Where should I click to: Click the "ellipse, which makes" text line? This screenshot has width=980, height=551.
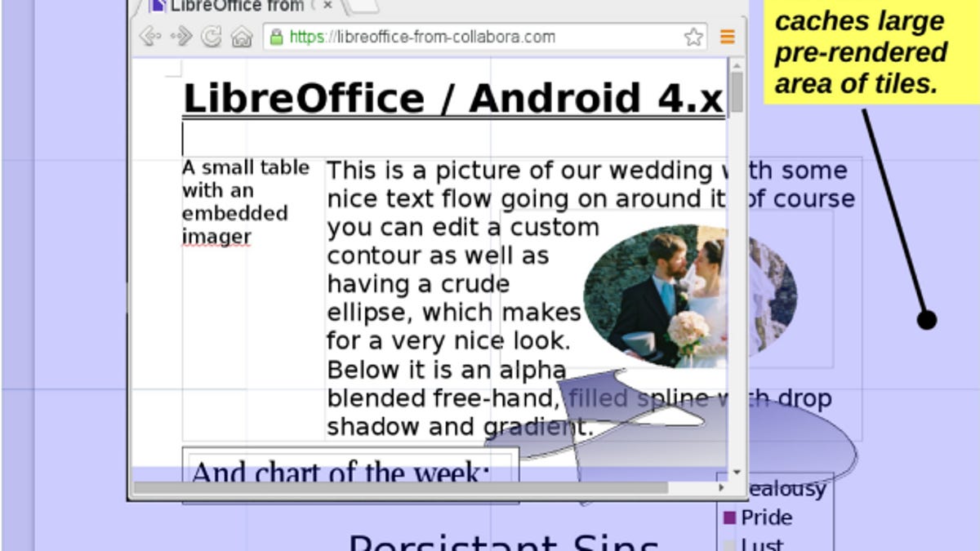pyautogui.click(x=453, y=312)
